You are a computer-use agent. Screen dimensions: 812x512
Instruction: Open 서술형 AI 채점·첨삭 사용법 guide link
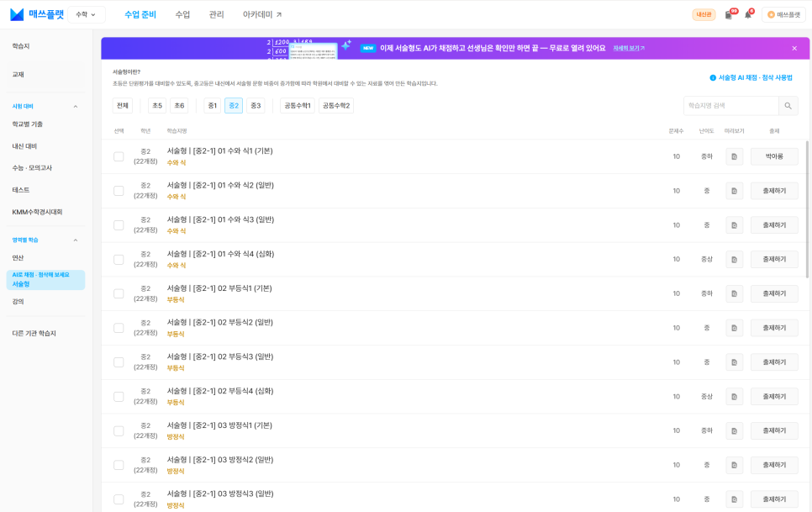[751, 77]
